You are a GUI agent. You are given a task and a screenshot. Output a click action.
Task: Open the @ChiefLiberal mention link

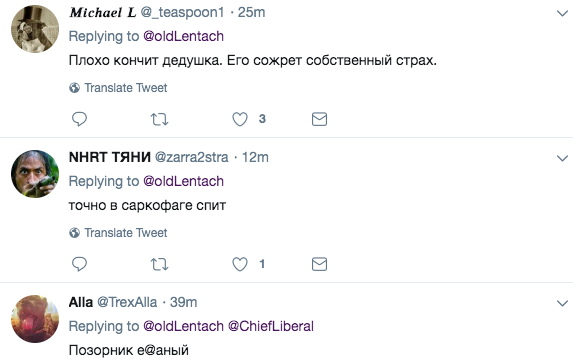[271, 326]
